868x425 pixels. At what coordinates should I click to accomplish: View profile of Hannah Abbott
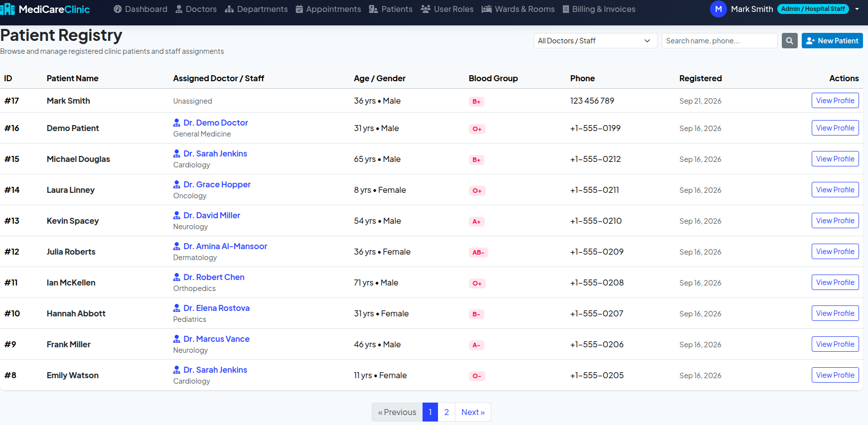pyautogui.click(x=835, y=313)
